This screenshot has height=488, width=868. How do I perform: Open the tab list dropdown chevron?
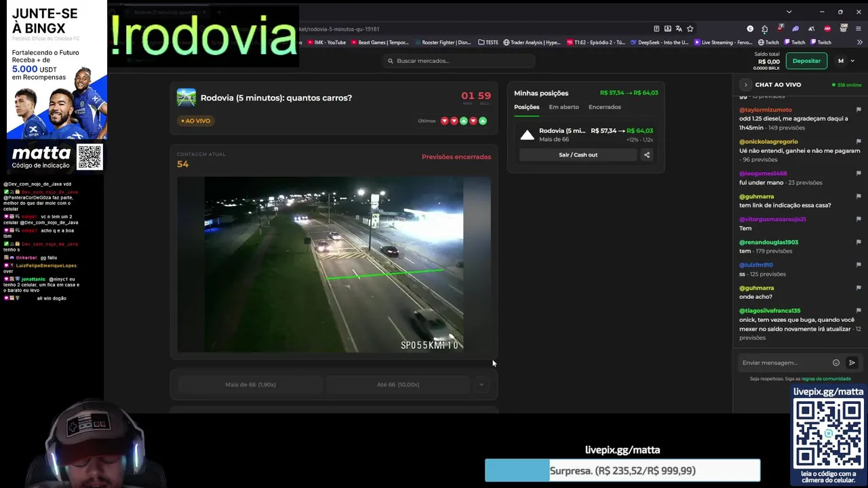pos(789,12)
